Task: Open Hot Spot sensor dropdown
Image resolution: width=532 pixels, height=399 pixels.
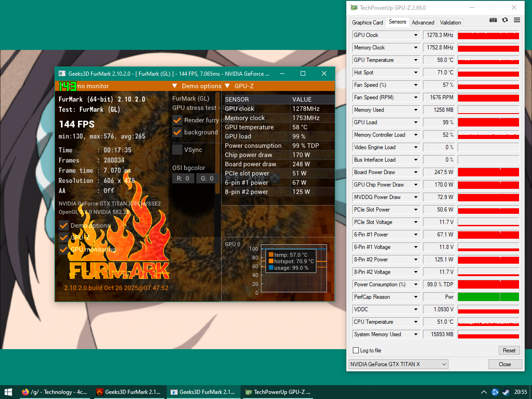Action: coord(386,73)
